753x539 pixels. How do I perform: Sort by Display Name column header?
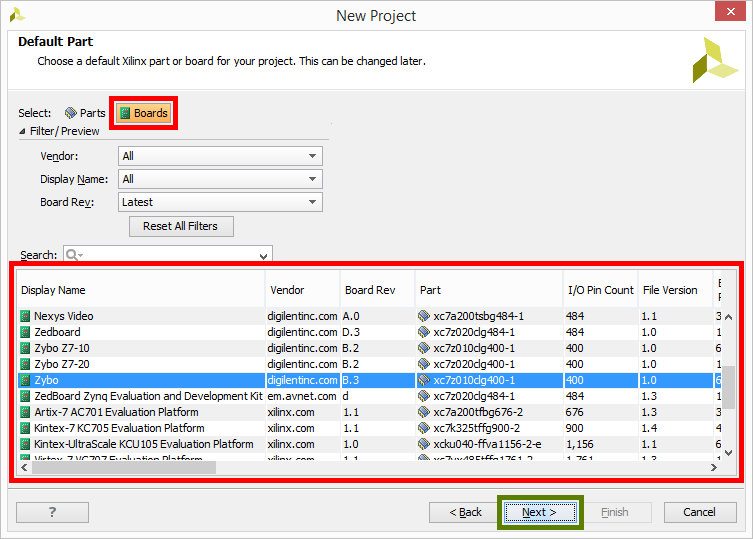pos(141,290)
